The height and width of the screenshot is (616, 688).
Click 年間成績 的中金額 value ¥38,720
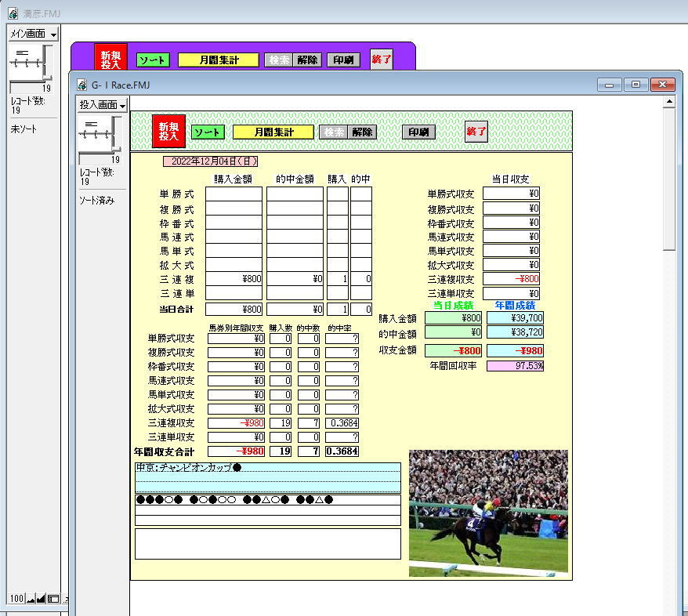515,332
